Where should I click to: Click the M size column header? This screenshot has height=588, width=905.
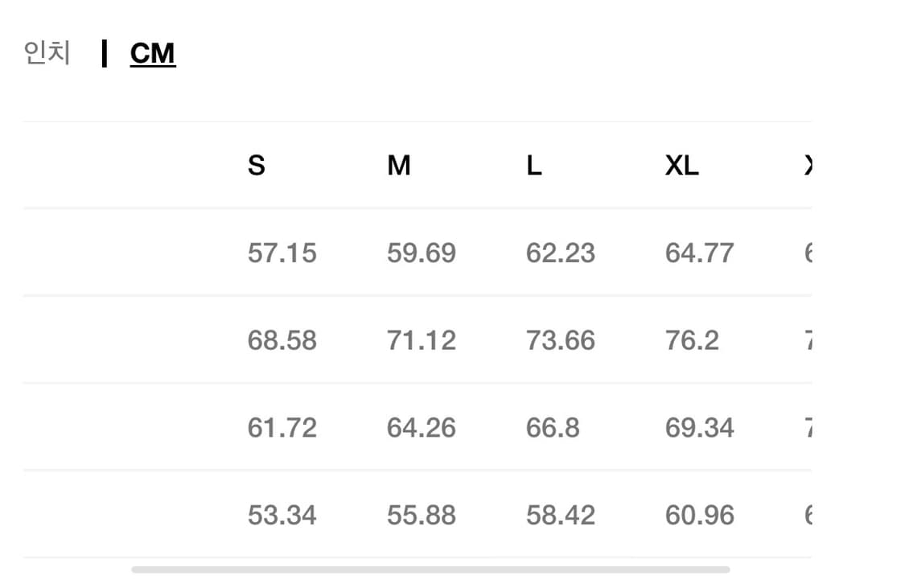398,166
